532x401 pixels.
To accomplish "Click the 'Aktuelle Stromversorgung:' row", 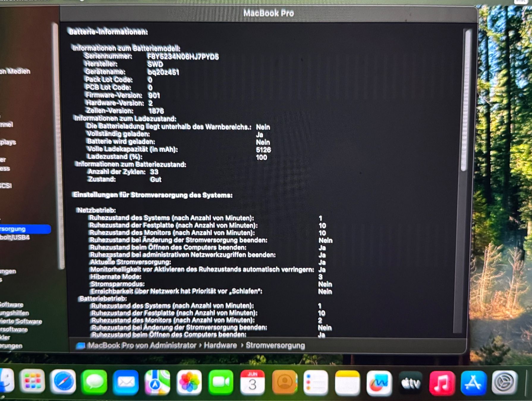I will [130, 262].
